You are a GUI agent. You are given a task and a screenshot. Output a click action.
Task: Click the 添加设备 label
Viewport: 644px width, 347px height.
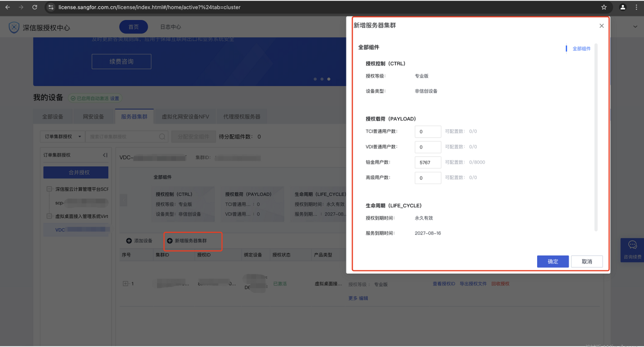pyautogui.click(x=143, y=241)
